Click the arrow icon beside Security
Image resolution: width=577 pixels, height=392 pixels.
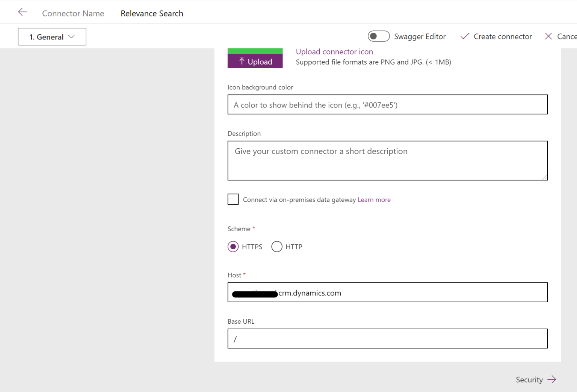click(x=551, y=379)
